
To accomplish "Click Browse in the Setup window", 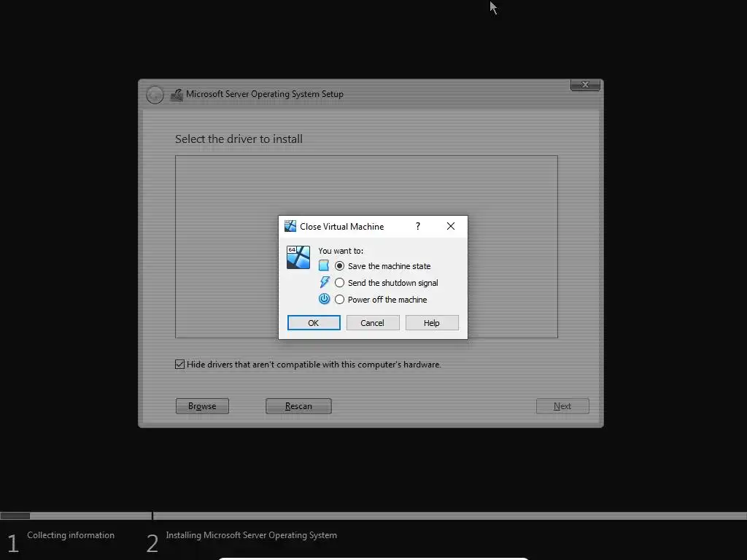I will tap(202, 406).
